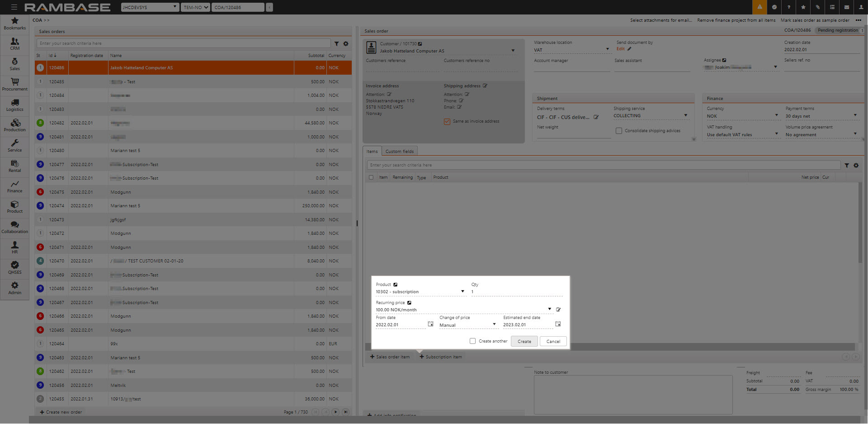Select the Items tab
Screen dimensions: 868x424
(x=372, y=152)
